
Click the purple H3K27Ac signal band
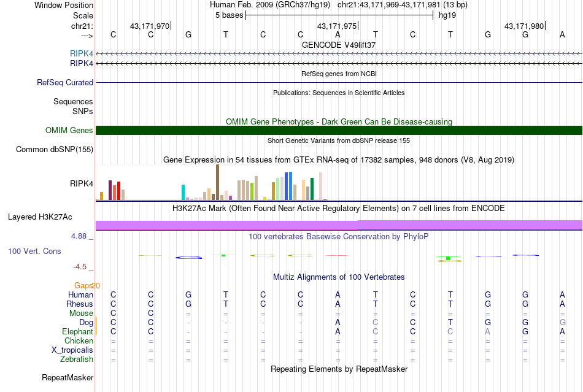(x=339, y=225)
